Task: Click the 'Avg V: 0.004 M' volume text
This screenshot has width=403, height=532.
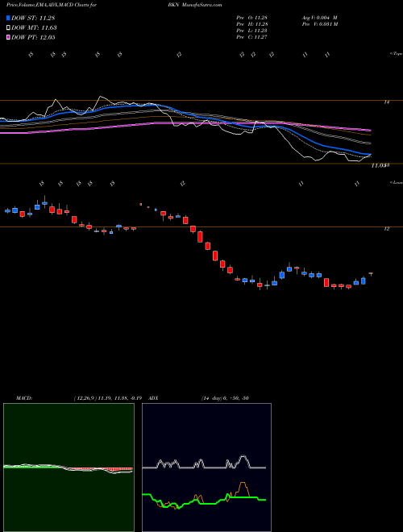Action: [318, 17]
